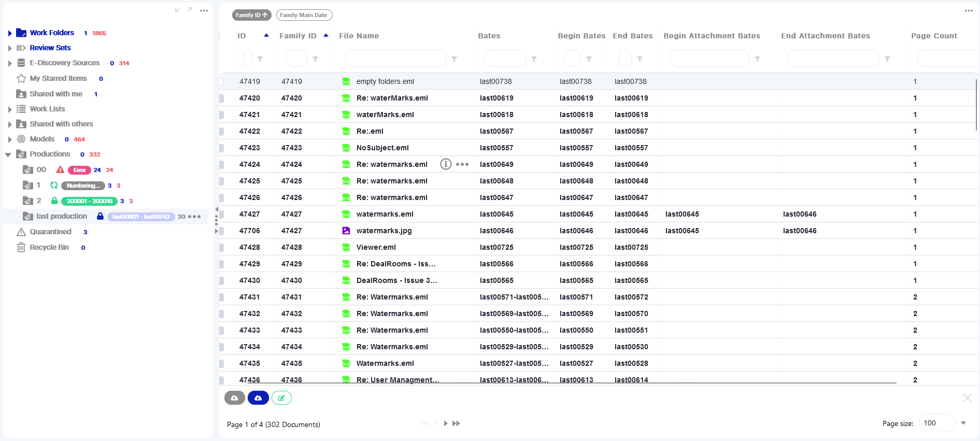Expand the Review Sets tree node
980x441 pixels.
(10, 48)
